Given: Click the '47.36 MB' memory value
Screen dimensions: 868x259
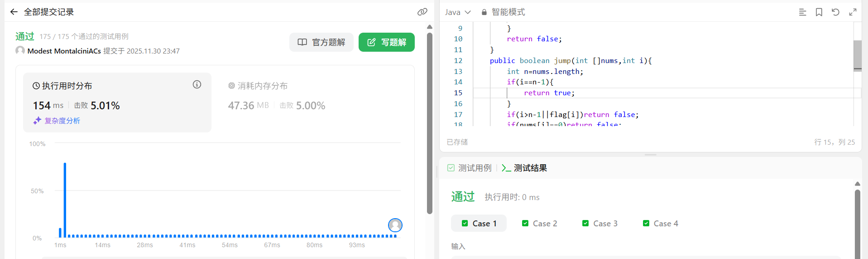Looking at the screenshot, I should 248,106.
